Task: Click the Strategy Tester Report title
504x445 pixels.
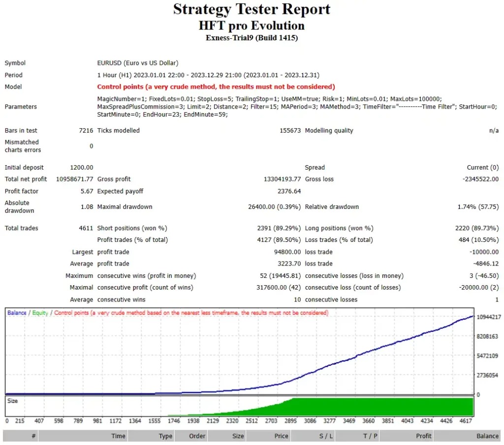Action: click(252, 9)
